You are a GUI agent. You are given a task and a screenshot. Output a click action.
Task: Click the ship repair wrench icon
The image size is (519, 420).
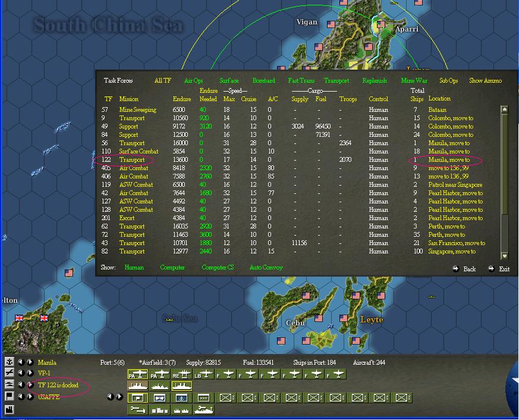203,410
